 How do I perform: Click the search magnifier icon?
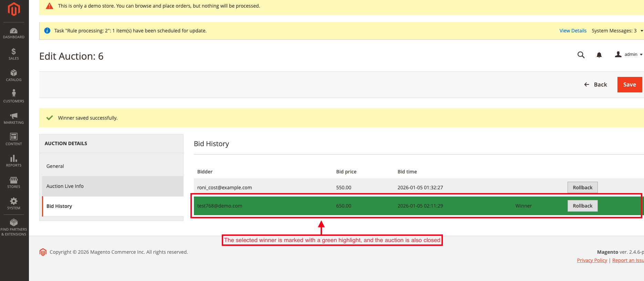click(581, 55)
